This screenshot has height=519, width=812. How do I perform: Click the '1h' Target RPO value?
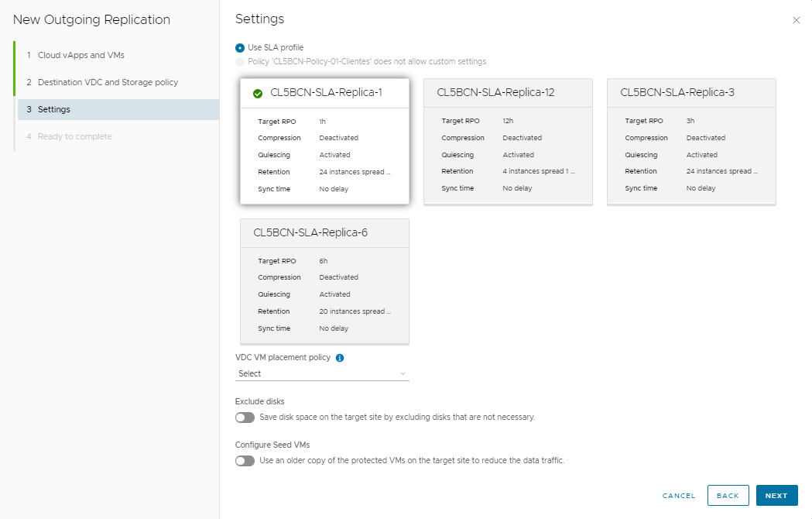[322, 122]
